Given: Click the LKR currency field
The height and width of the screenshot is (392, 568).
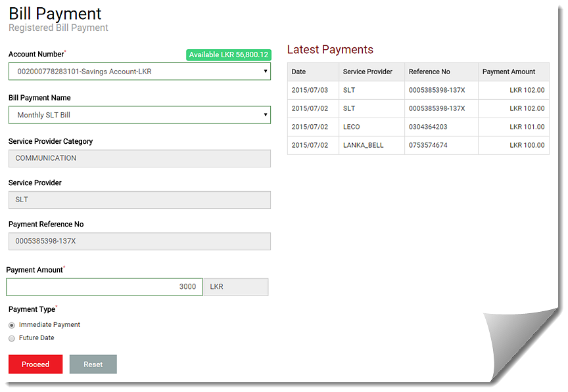Looking at the screenshot, I should (x=236, y=287).
